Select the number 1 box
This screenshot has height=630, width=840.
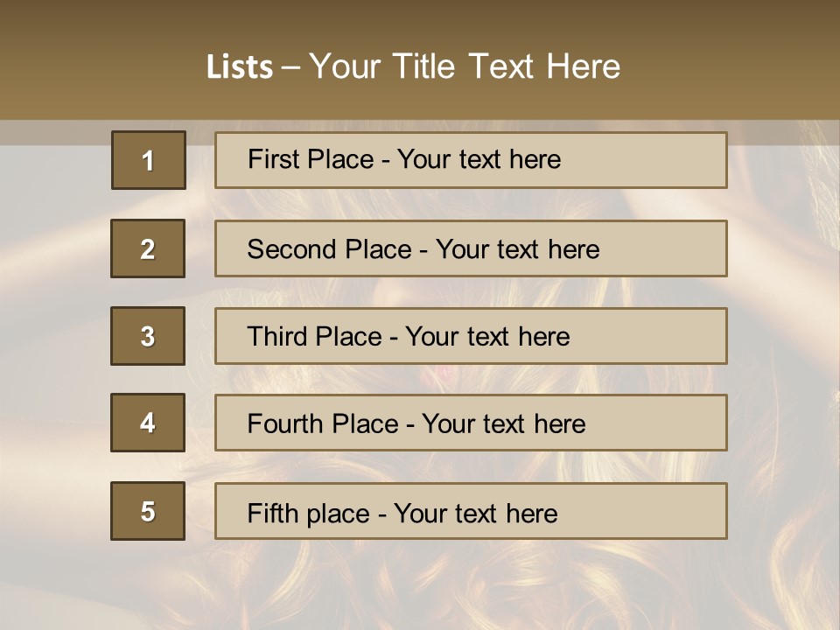[149, 160]
